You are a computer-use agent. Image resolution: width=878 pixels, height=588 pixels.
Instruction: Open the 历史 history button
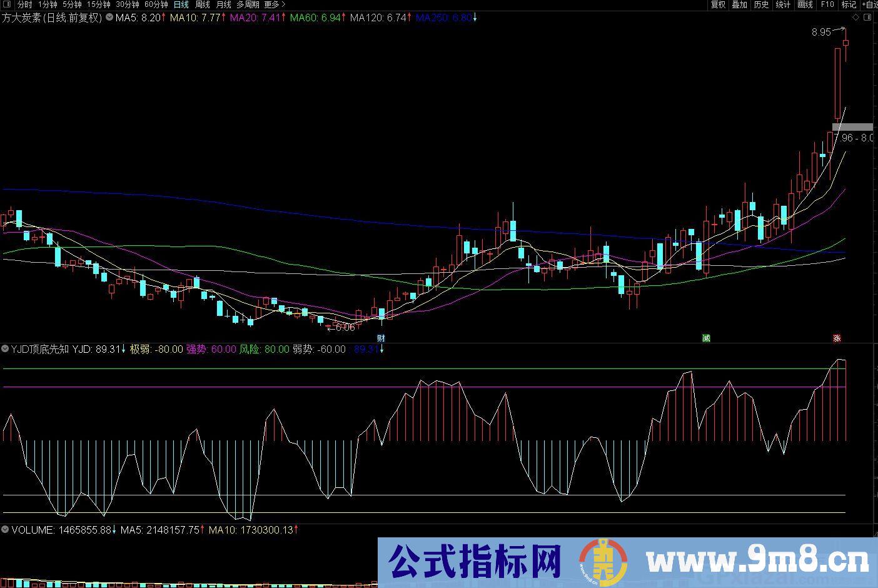tap(761, 4)
